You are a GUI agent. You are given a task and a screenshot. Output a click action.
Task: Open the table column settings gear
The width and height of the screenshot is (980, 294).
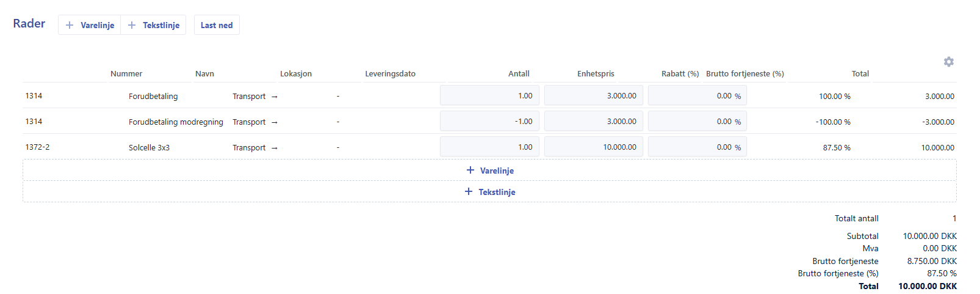(948, 62)
